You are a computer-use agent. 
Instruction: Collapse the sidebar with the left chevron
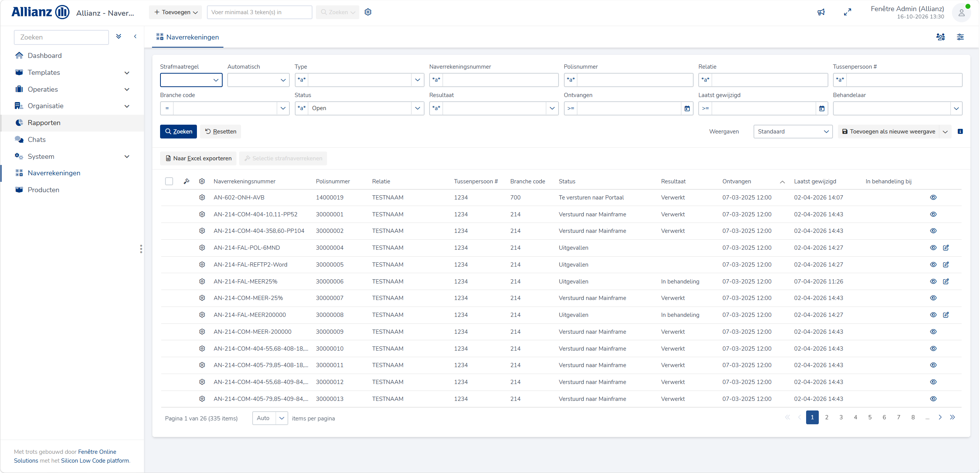(x=135, y=36)
